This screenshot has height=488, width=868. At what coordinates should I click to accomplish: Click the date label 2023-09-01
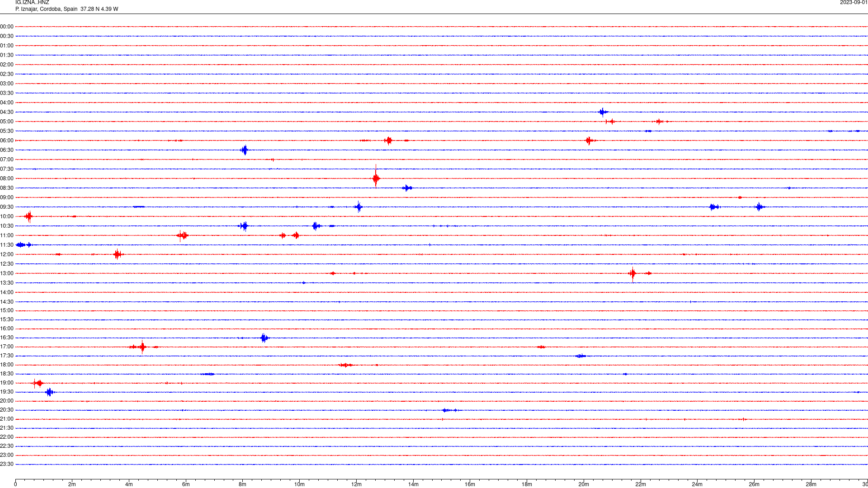(x=854, y=3)
